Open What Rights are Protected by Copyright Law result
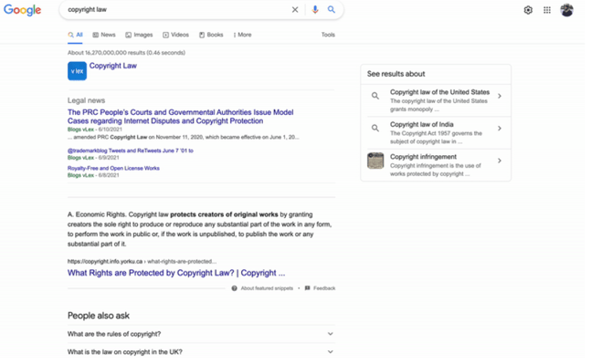 (176, 273)
